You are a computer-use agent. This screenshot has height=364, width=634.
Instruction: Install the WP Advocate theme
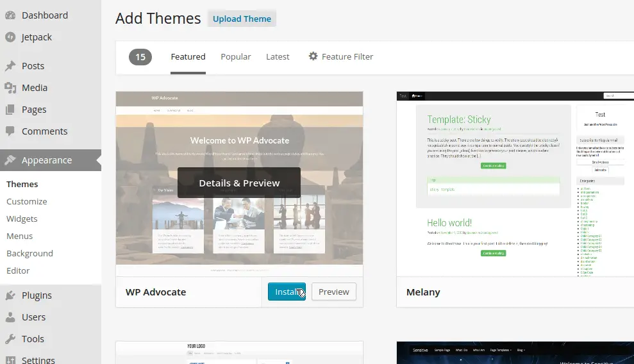[287, 292]
